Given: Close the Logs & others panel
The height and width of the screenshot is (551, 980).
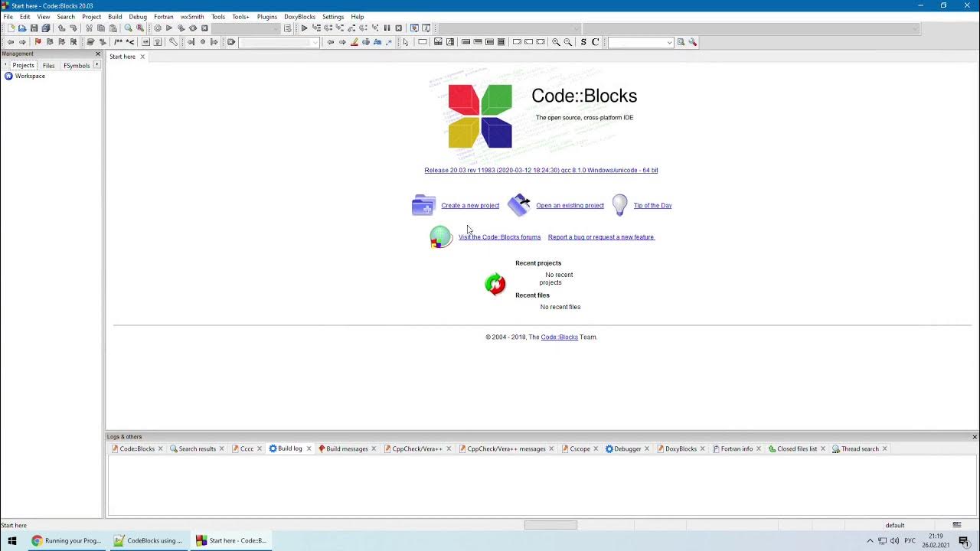Looking at the screenshot, I should pyautogui.click(x=975, y=436).
